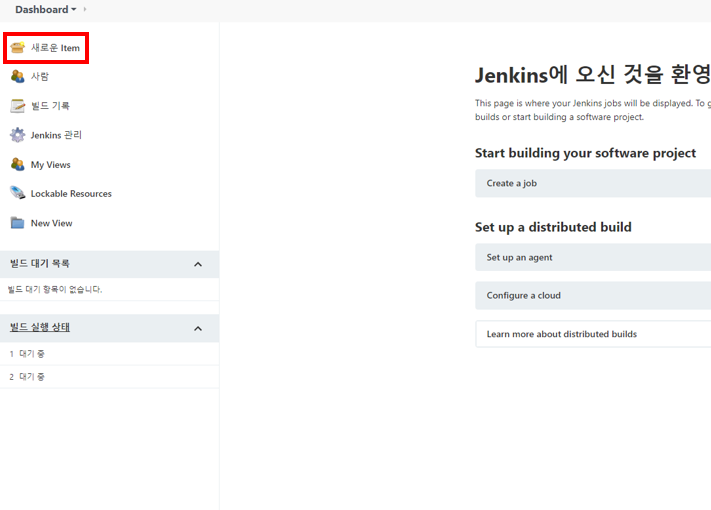
Task: Click the Jenkins 관리 gear icon
Action: (18, 135)
